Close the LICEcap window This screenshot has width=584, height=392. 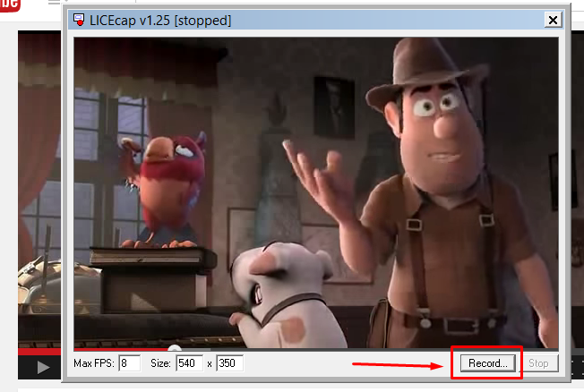[553, 20]
